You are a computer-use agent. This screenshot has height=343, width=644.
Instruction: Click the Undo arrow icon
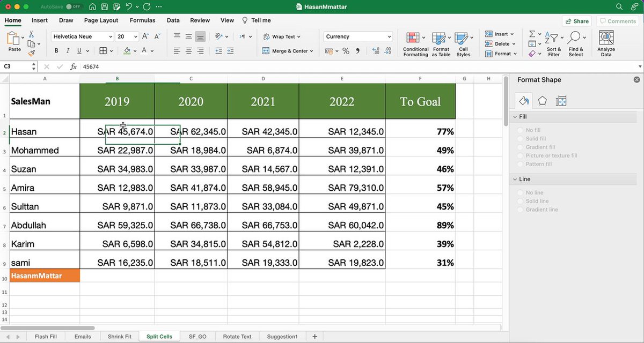point(128,7)
